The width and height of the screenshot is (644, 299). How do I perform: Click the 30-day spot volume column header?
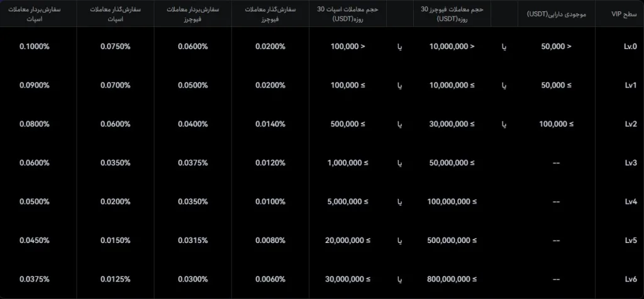click(347, 13)
